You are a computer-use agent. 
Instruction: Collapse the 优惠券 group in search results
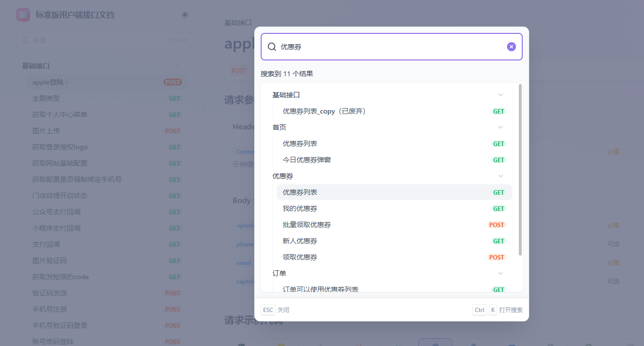click(x=500, y=176)
